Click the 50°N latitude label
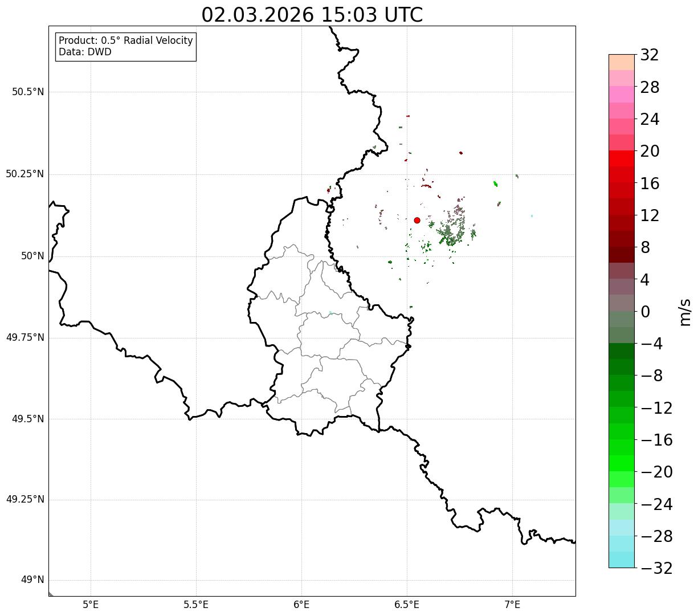698x616 pixels. click(32, 256)
